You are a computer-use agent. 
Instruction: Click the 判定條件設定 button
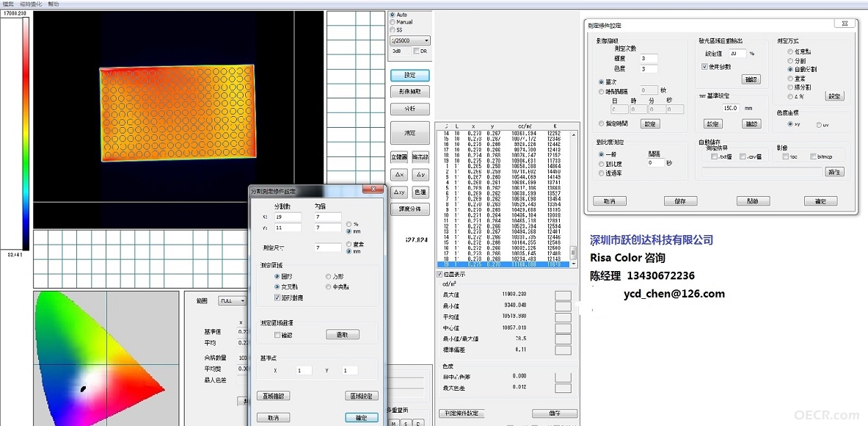(x=462, y=414)
